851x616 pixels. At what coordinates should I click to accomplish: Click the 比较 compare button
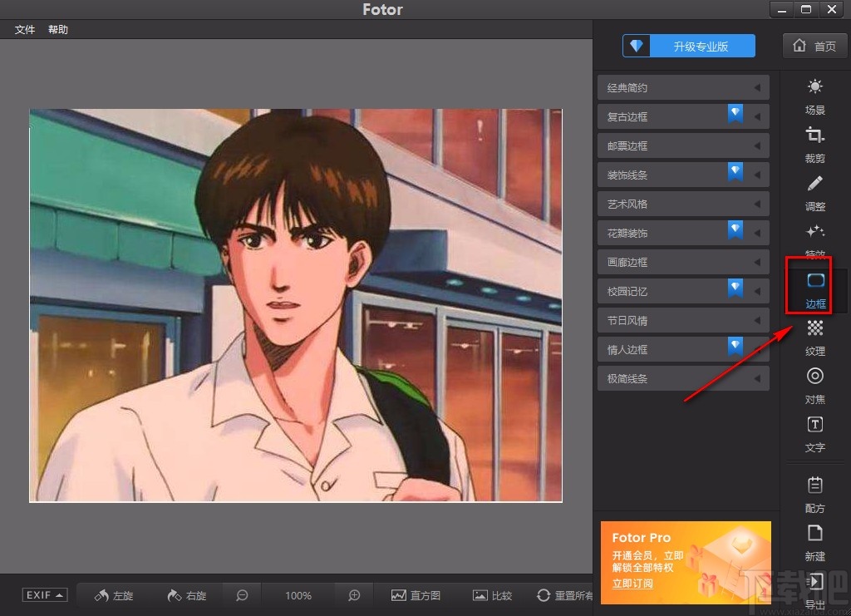[492, 595]
